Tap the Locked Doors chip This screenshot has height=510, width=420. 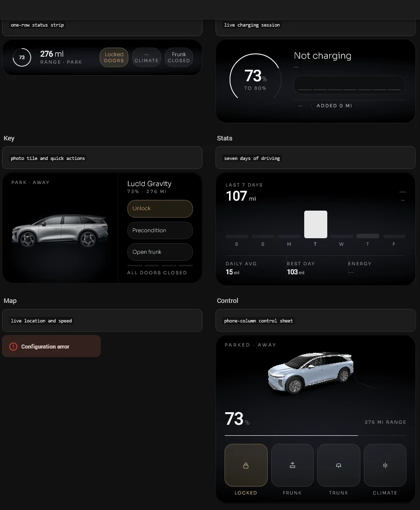pyautogui.click(x=114, y=58)
